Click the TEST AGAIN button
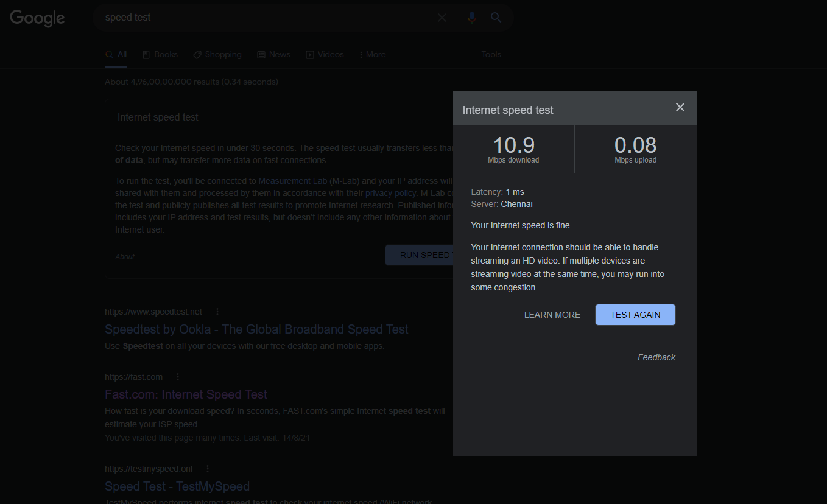This screenshot has width=827, height=504. coord(635,315)
